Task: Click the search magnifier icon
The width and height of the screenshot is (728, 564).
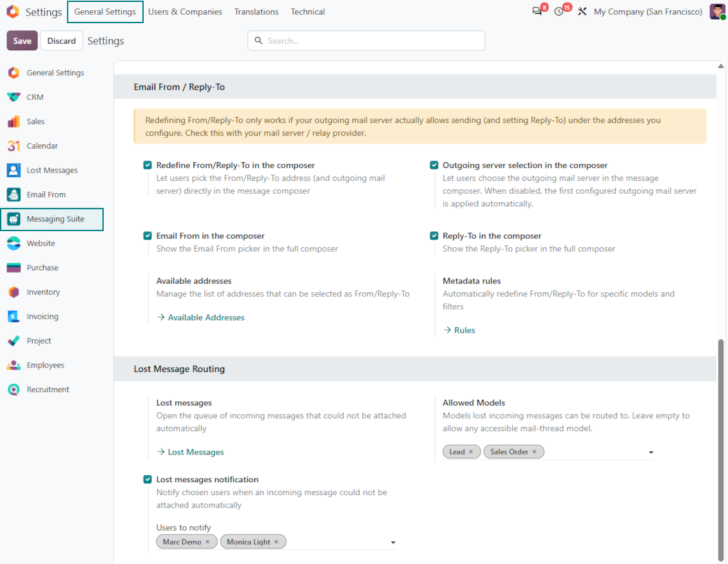Action: 258,41
